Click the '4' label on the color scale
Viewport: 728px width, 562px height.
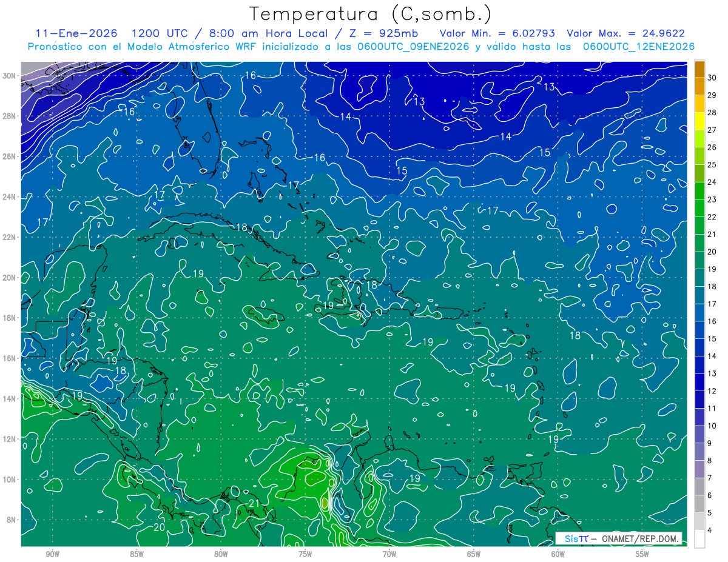(x=710, y=530)
